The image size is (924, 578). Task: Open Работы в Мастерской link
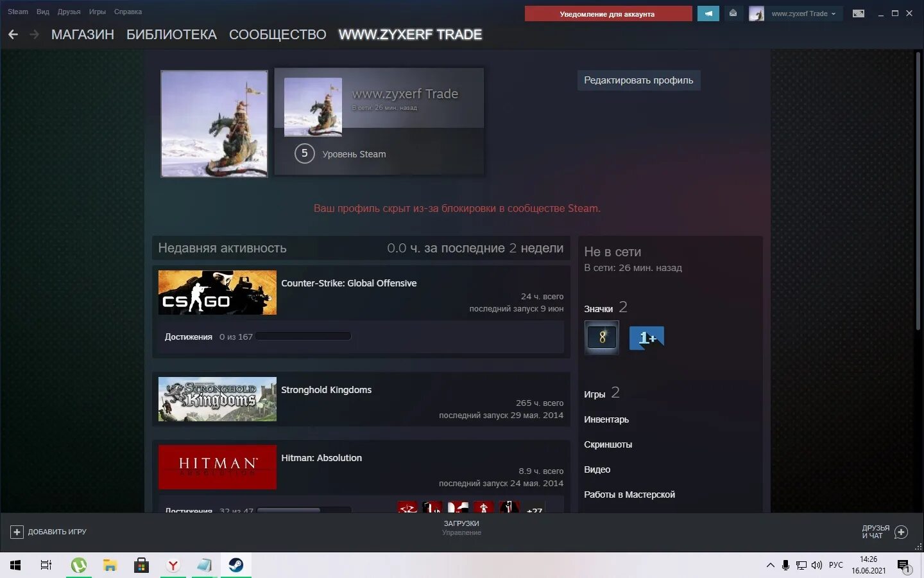pyautogui.click(x=629, y=495)
